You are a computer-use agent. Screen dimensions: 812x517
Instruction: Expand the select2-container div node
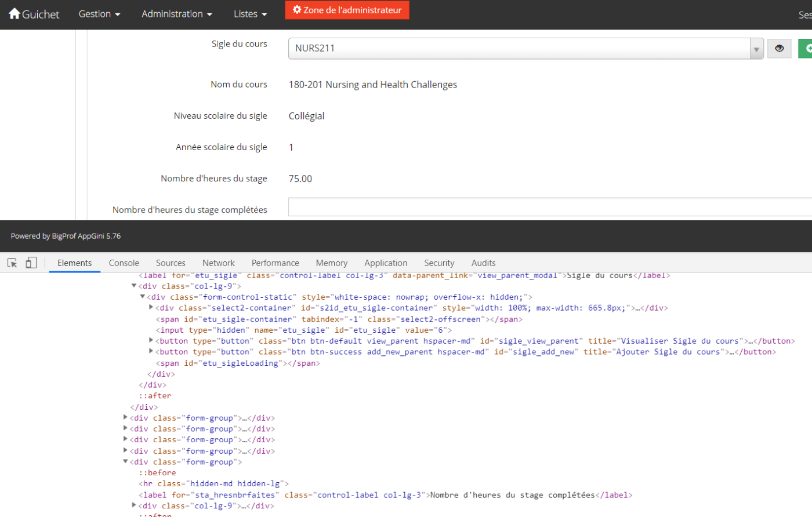coord(151,308)
